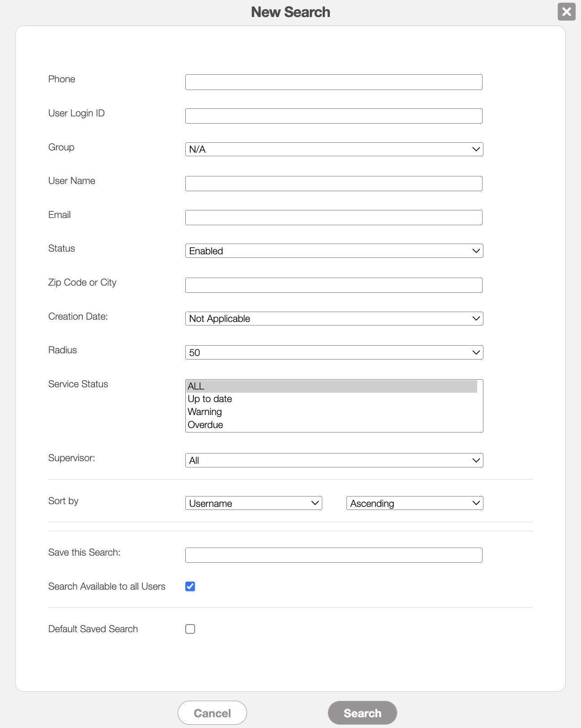The image size is (581, 728).
Task: Change the Ascending sort order dropdown
Action: [x=414, y=503]
